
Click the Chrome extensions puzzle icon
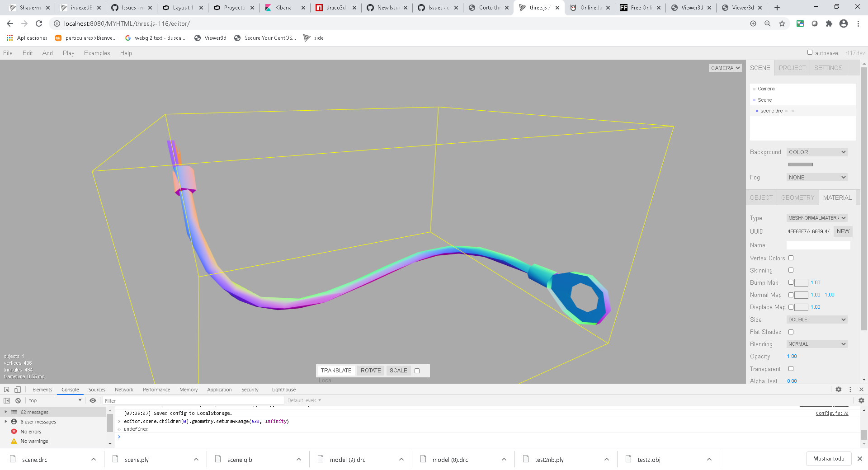(x=829, y=23)
